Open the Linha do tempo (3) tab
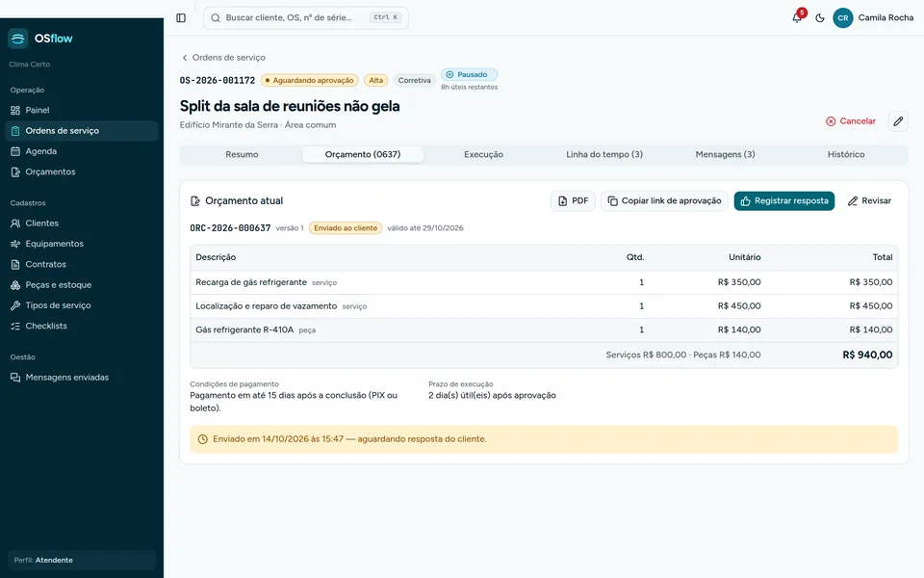This screenshot has width=924, height=578. 604,154
